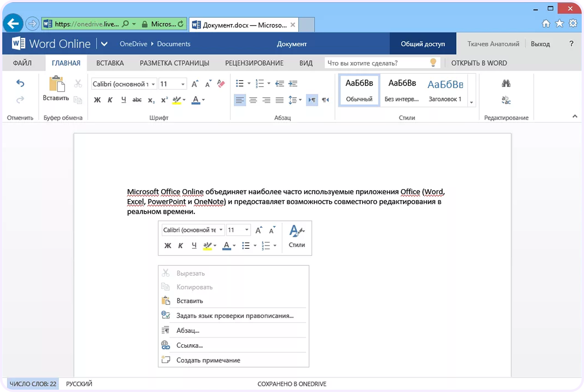Viewport: 584px width, 392px height.
Task: Toggle bold (Ж) in the ribbon
Action: coord(97,100)
